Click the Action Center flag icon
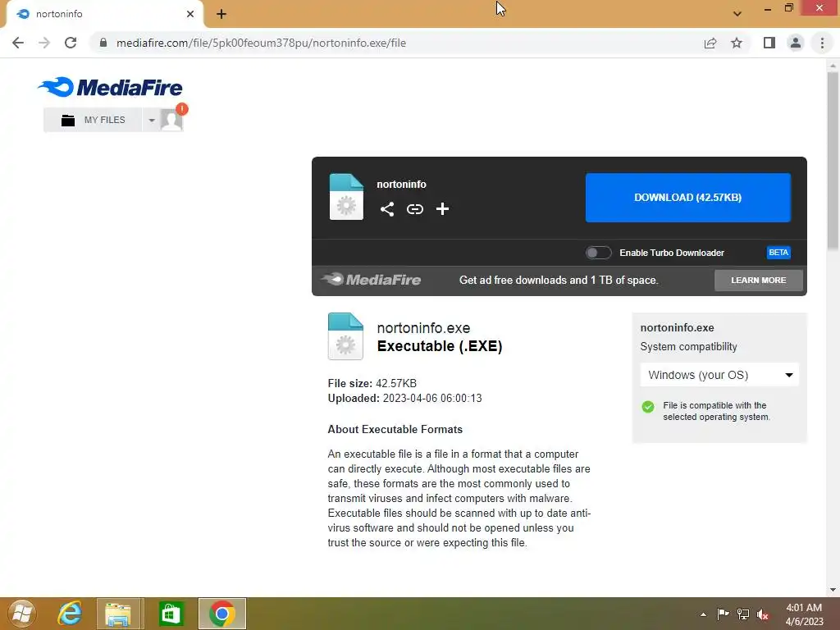This screenshot has height=630, width=840. point(723,614)
